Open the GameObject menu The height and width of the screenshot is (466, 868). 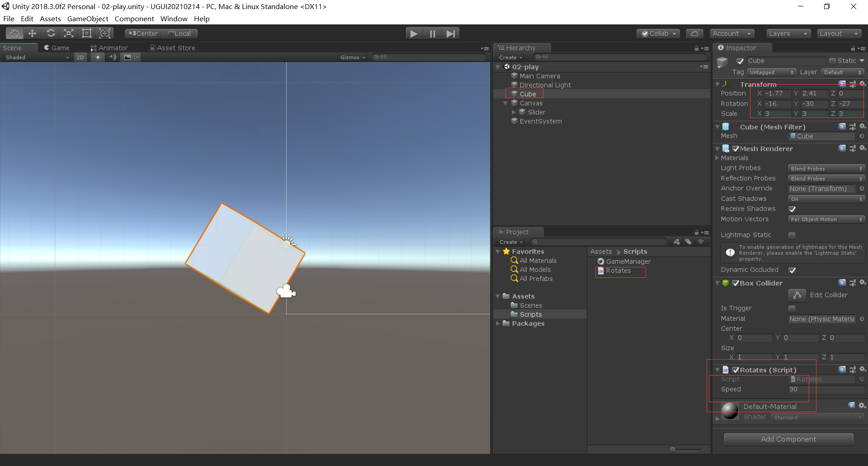tap(88, 19)
